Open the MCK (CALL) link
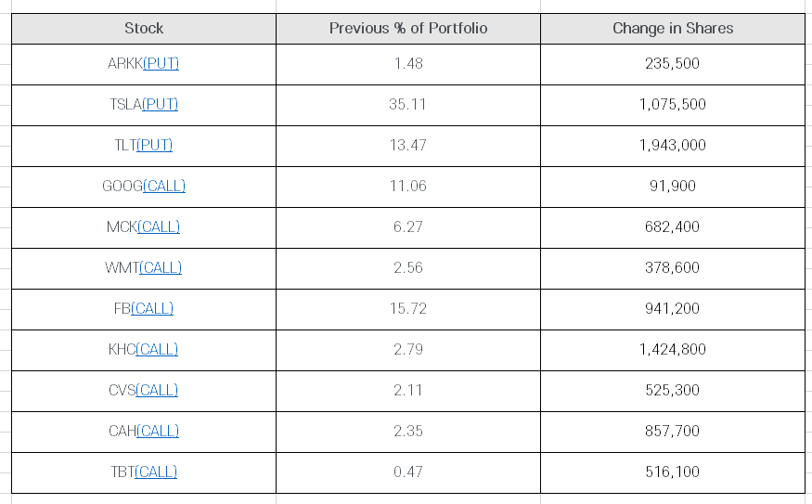The image size is (812, 504). tap(159, 227)
